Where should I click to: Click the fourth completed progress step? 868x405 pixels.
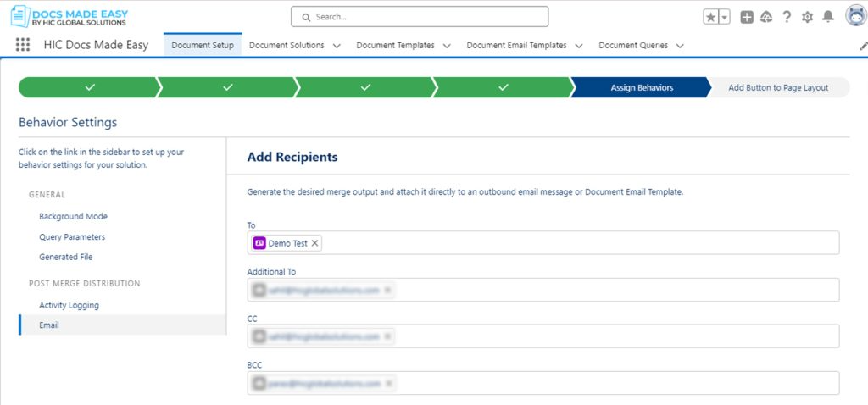point(504,87)
